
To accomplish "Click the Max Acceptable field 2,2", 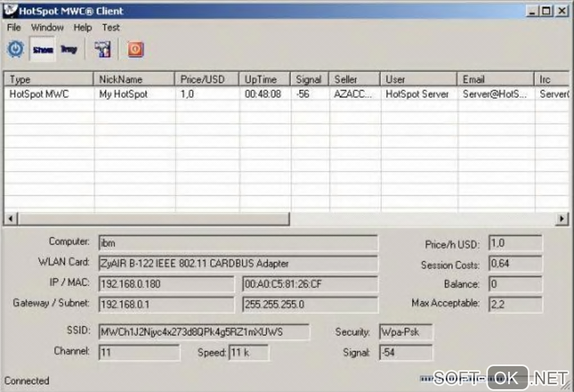I will tap(515, 304).
